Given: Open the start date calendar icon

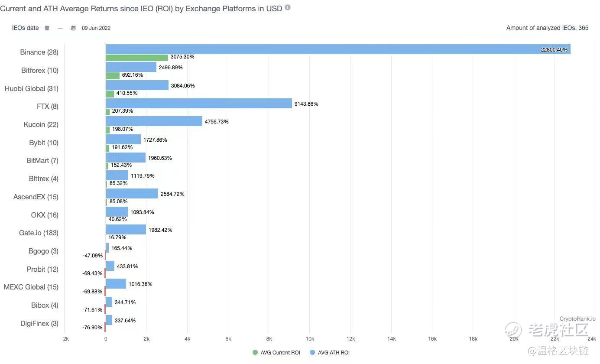Looking at the screenshot, I should 47,28.
